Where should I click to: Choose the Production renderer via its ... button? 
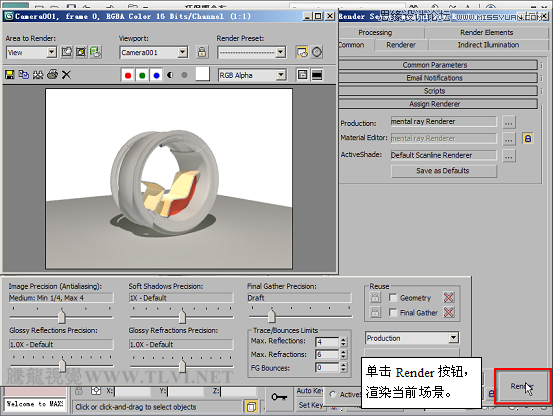click(x=508, y=122)
